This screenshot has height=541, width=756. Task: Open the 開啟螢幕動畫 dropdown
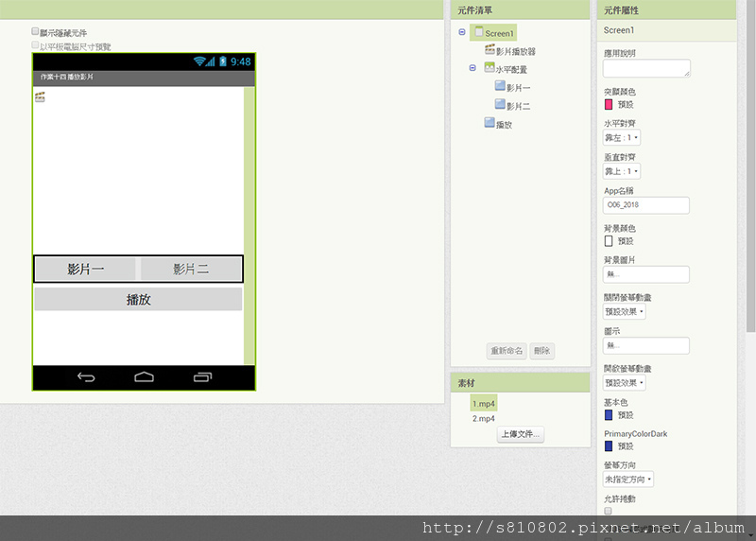point(625,383)
